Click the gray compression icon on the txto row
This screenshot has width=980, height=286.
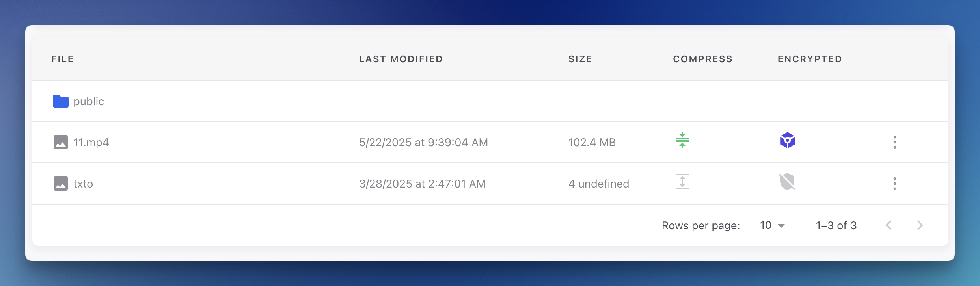[682, 182]
